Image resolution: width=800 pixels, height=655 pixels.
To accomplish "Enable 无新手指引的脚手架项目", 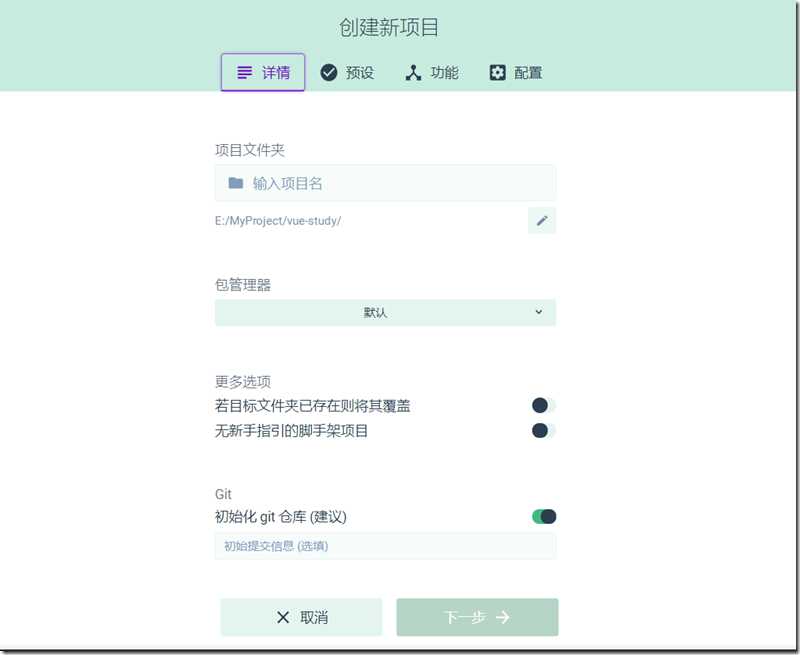I will [x=540, y=430].
